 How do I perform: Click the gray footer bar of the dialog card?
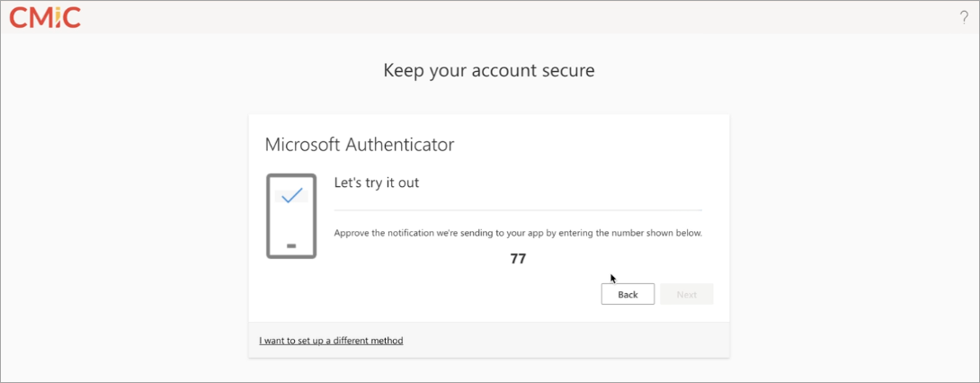pyautogui.click(x=489, y=341)
